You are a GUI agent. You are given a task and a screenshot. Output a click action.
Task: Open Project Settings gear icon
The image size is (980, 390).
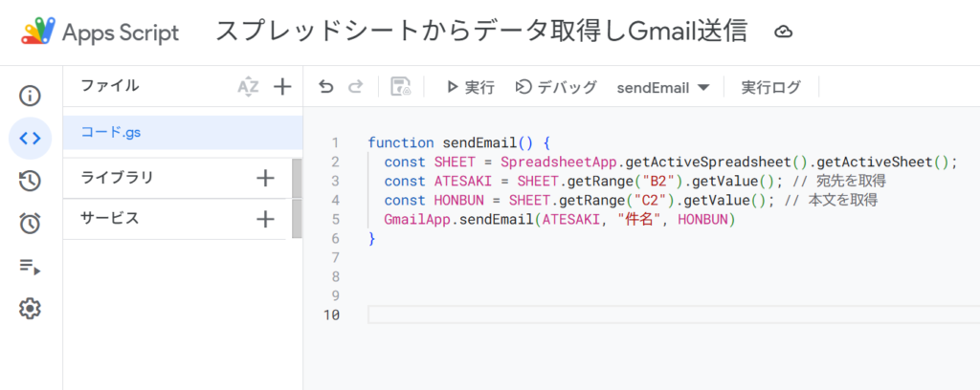click(x=30, y=308)
